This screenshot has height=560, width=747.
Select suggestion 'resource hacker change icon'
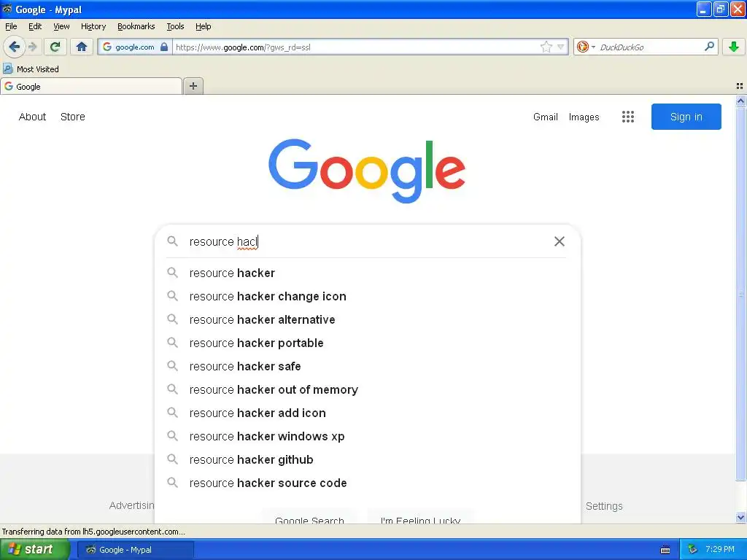pyautogui.click(x=366, y=296)
